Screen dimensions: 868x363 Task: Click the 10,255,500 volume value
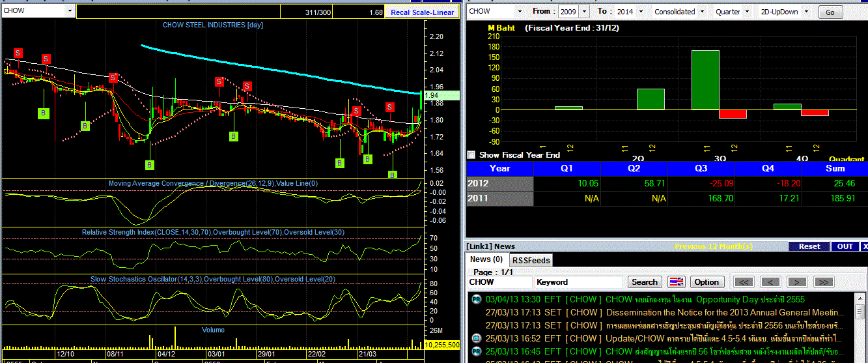(442, 344)
